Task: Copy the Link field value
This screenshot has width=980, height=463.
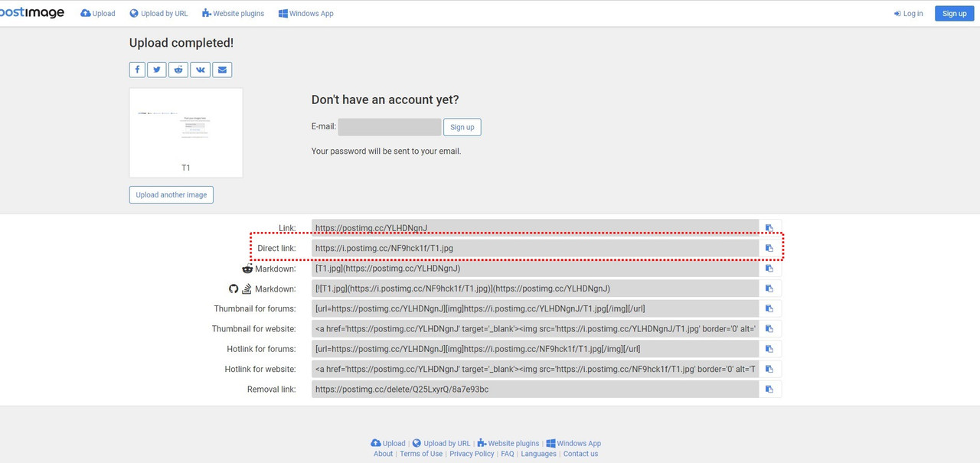Action: (x=769, y=228)
